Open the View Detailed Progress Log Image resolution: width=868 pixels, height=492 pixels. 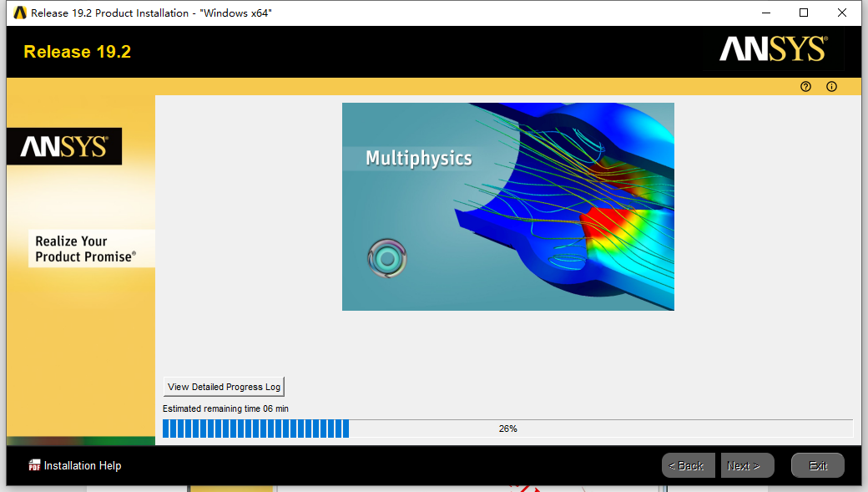(223, 387)
